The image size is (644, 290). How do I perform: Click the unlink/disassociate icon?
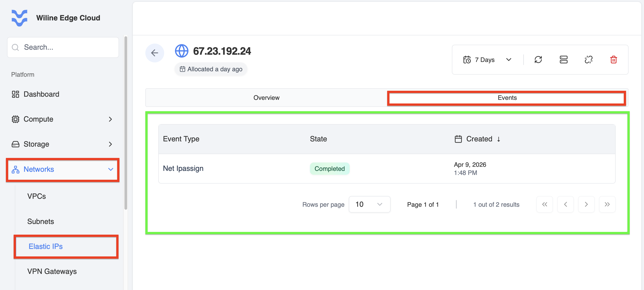[x=589, y=60]
